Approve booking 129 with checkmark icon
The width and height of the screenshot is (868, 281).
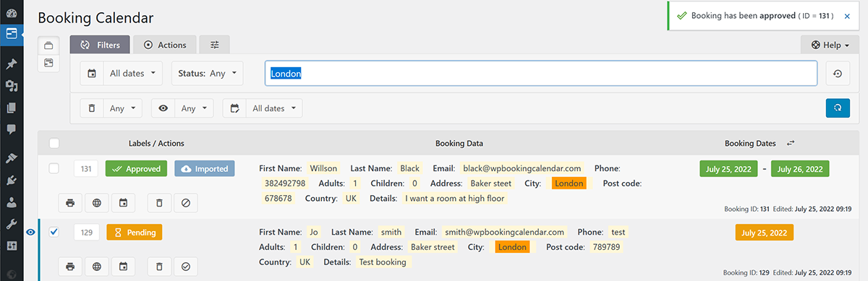[186, 267]
